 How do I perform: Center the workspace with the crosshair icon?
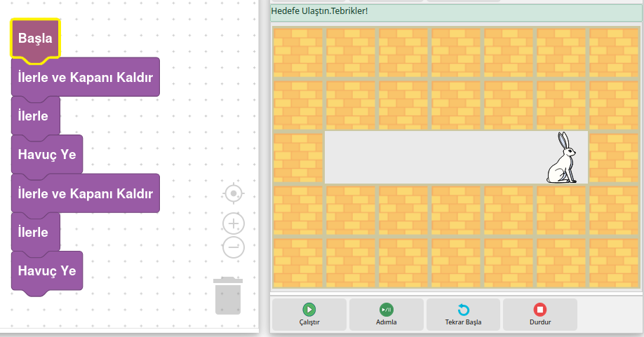234,193
